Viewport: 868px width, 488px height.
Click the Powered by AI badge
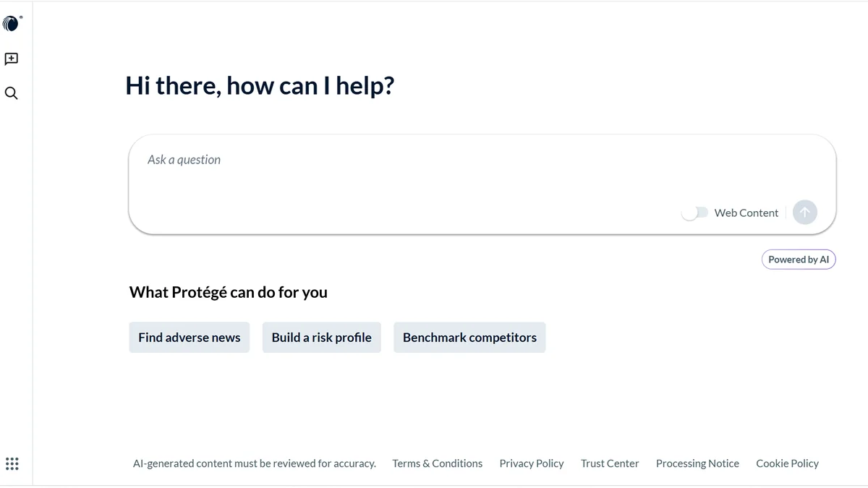click(x=799, y=260)
